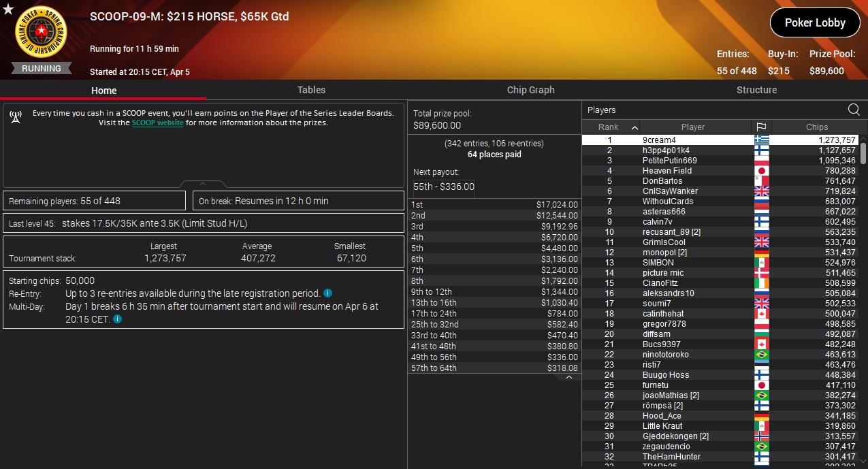Select player row asteras666
This screenshot has width=868, height=469.
(720, 212)
